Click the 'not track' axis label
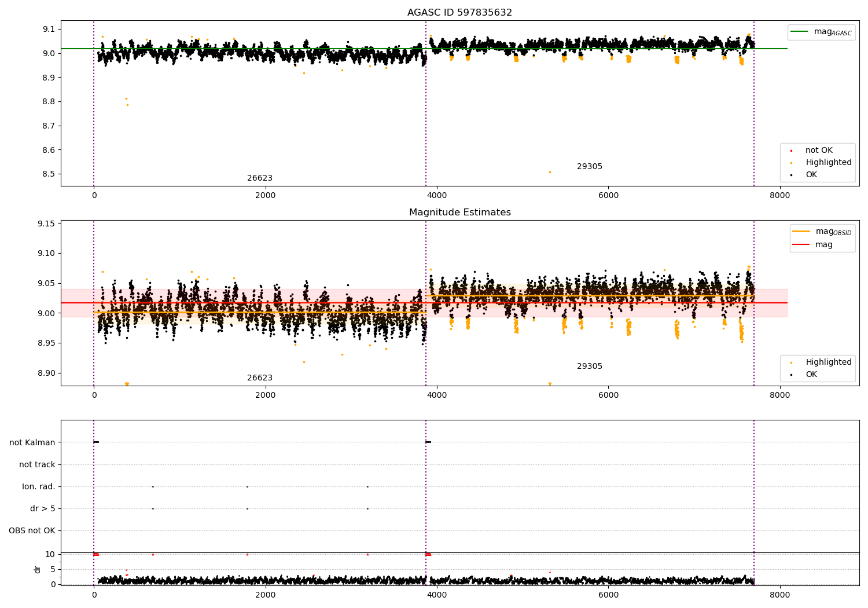The image size is (868, 608). [x=37, y=464]
